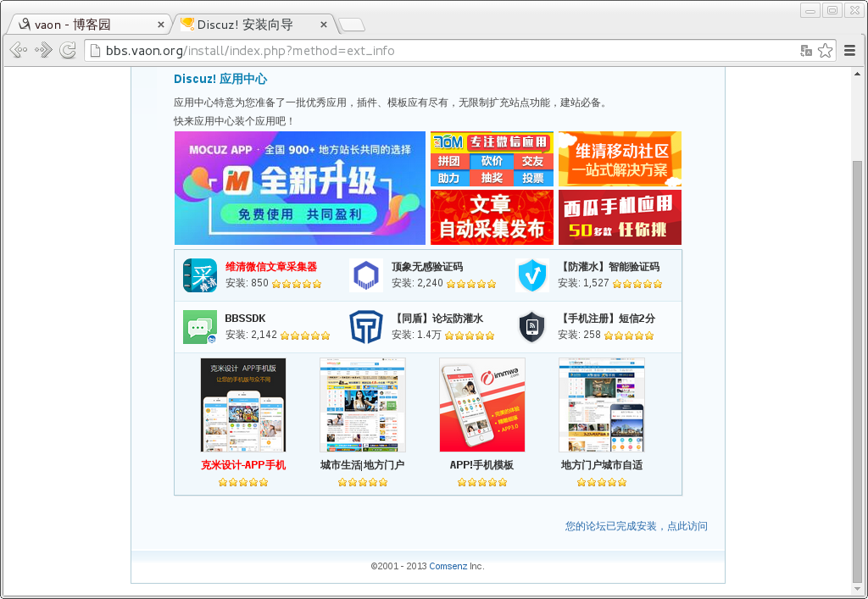This screenshot has height=599, width=868.
Task: Switch to the vaon - 博客园 tab
Action: click(x=88, y=25)
